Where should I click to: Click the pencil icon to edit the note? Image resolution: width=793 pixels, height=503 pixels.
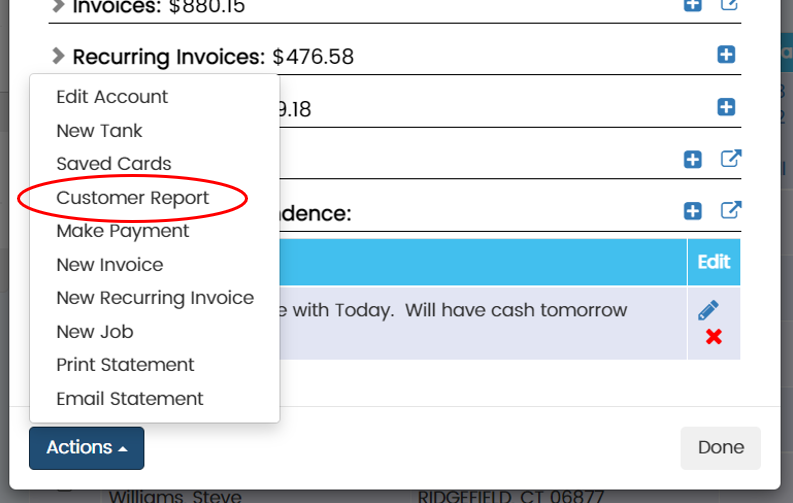[x=708, y=311]
